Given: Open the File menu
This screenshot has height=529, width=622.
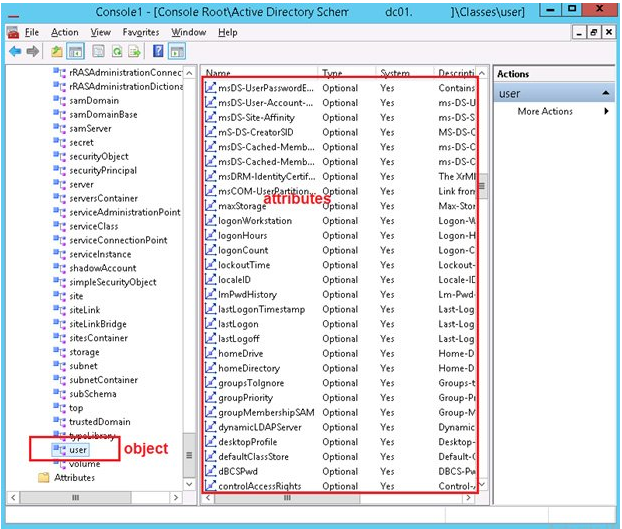Looking at the screenshot, I should [x=32, y=32].
